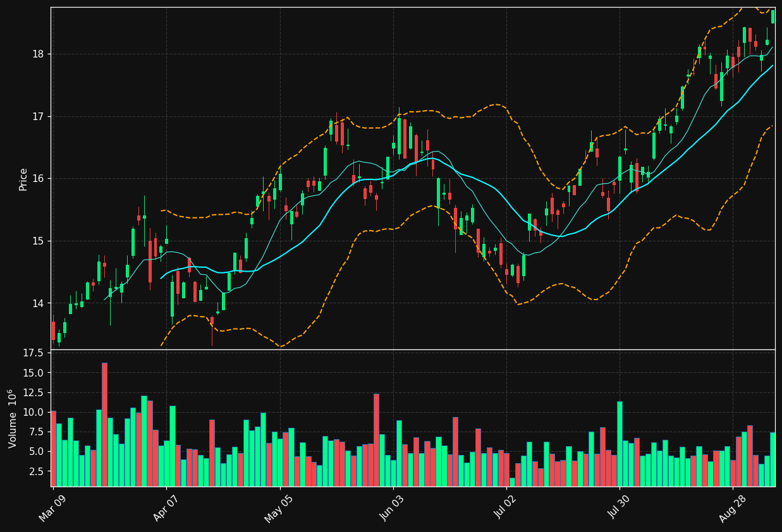The image size is (782, 532).
Task: Click the volume tick label 17.5
Action: [33, 353]
